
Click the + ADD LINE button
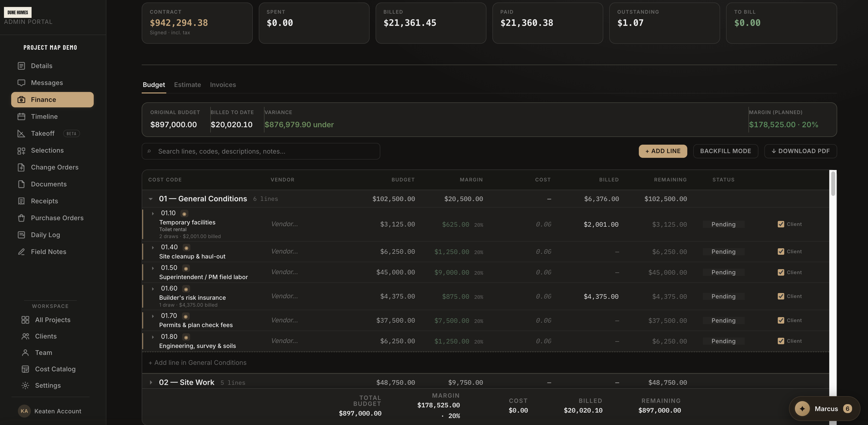663,151
